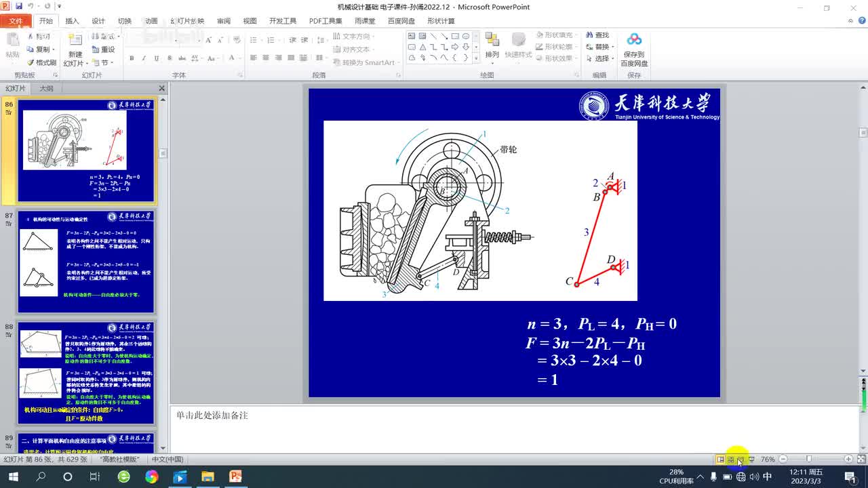Click Select (选择) button
Image resolution: width=868 pixels, height=488 pixels.
[x=599, y=59]
